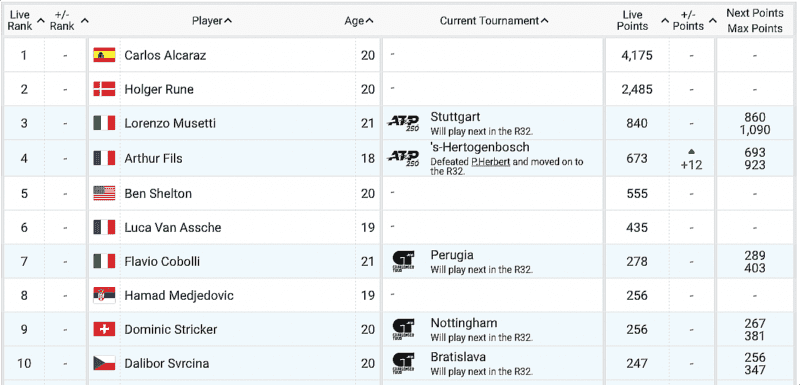Click the Challenger Tour logo for Perugia
The height and width of the screenshot is (385, 800).
[x=403, y=262]
